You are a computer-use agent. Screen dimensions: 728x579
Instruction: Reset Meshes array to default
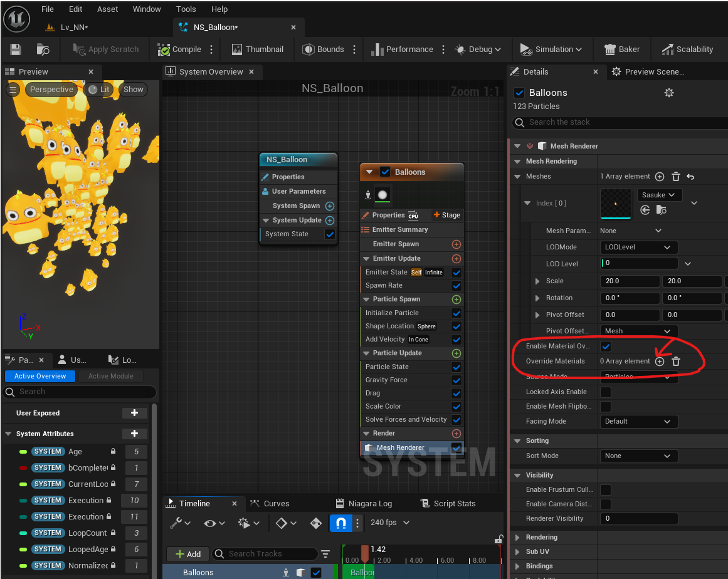(x=690, y=177)
